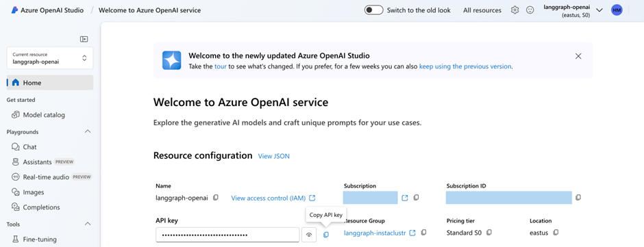Open View JSON link
The width and height of the screenshot is (644, 247).
click(x=273, y=156)
